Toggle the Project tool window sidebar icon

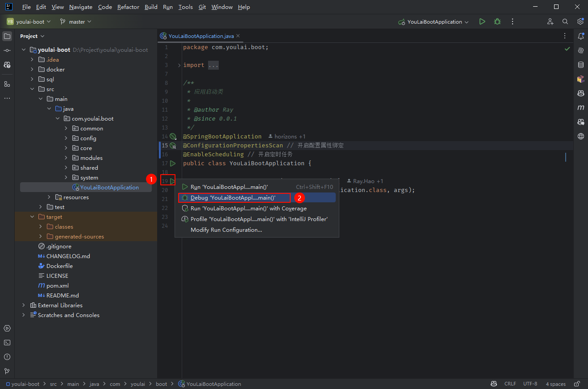point(7,36)
